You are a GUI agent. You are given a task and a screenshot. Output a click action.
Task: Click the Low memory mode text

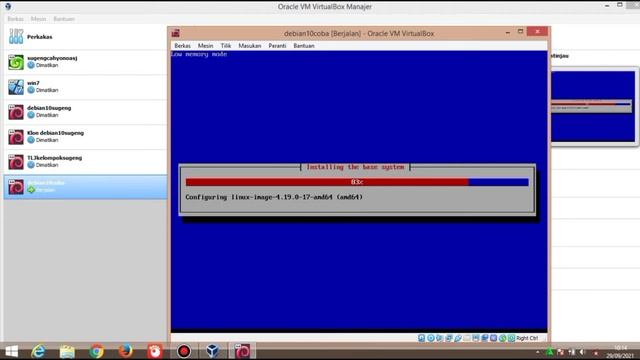pyautogui.click(x=199, y=54)
